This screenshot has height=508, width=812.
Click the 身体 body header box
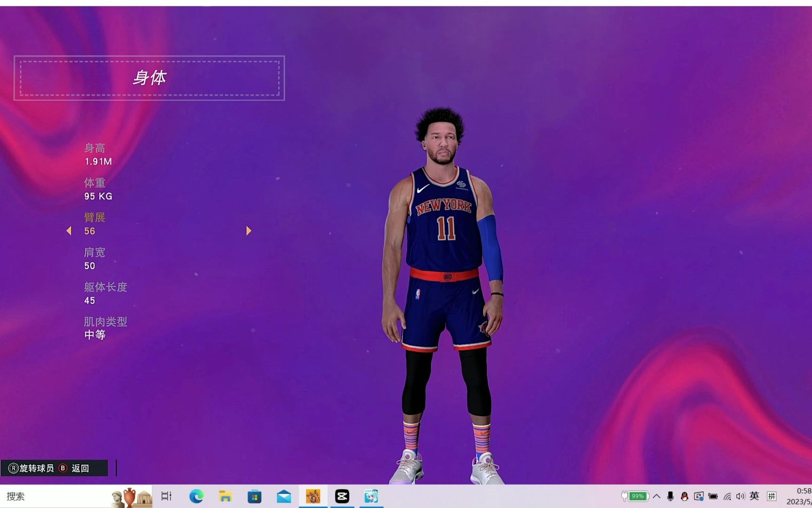[149, 78]
